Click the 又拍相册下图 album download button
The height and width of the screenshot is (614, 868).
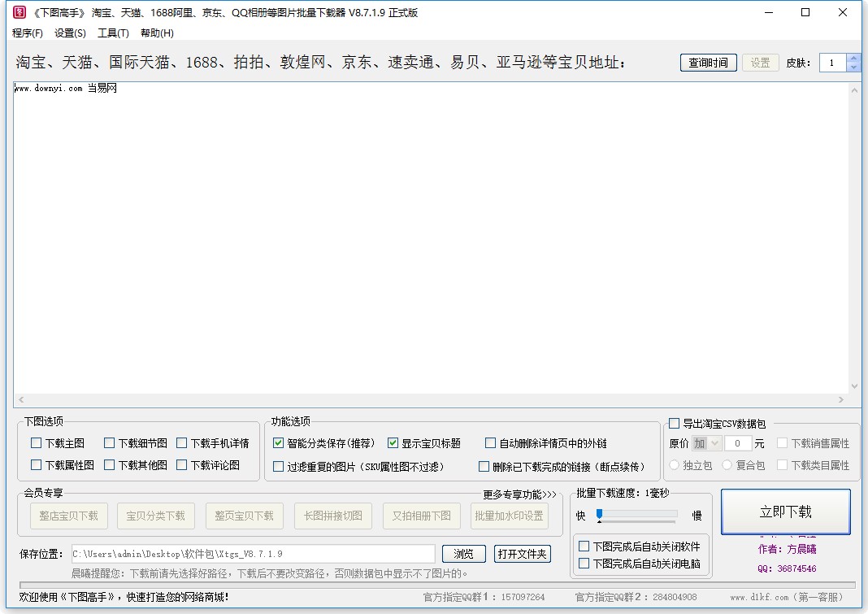click(421, 515)
